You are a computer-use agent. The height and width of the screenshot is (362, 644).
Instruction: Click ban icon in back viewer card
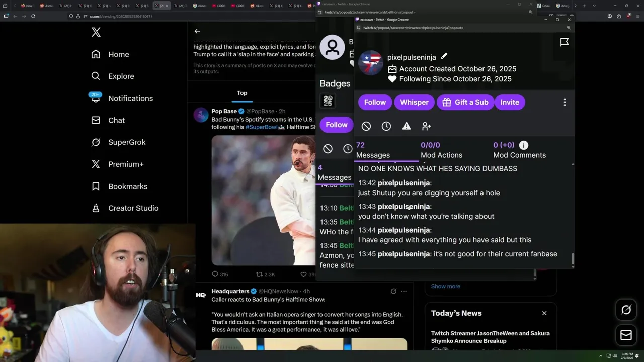tap(328, 149)
